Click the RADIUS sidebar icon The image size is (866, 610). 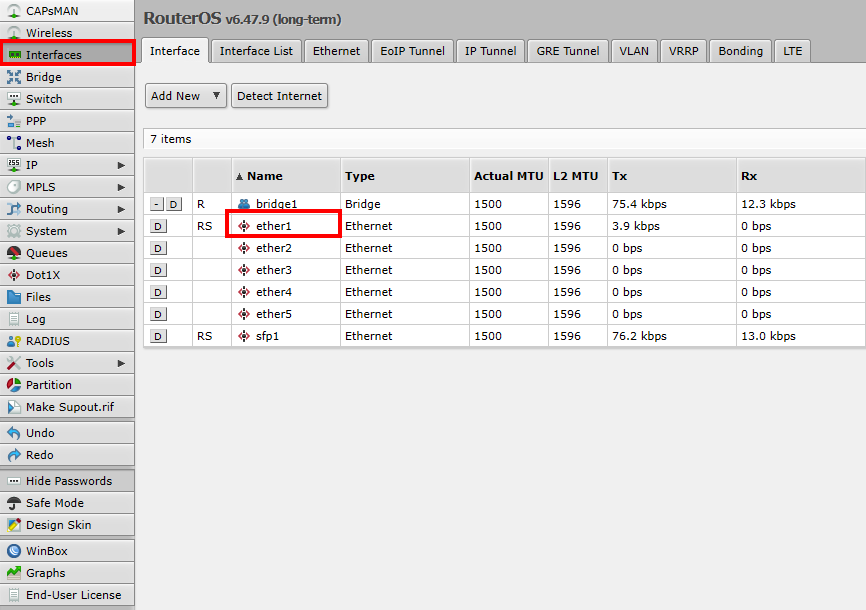(x=14, y=341)
